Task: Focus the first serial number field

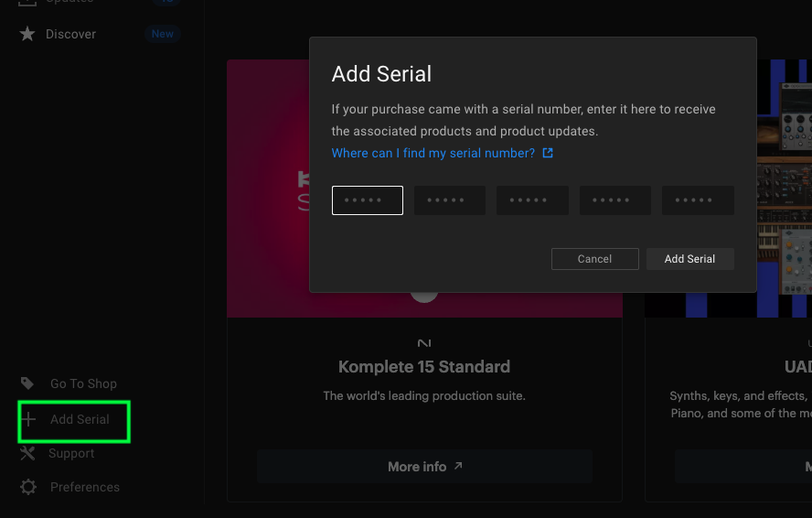Action: [x=367, y=200]
